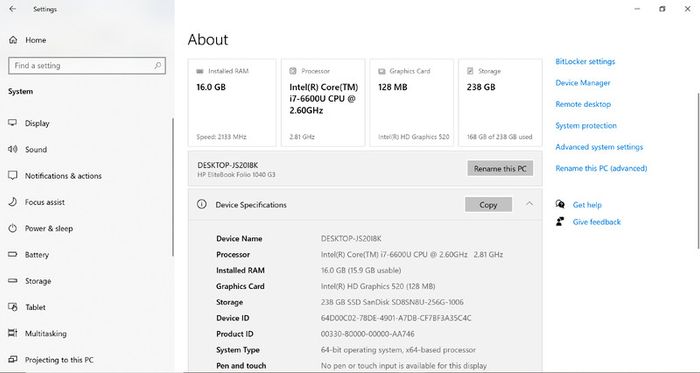Select the 16.0 GB Installed RAM card
This screenshot has height=373, width=700.
[232, 103]
